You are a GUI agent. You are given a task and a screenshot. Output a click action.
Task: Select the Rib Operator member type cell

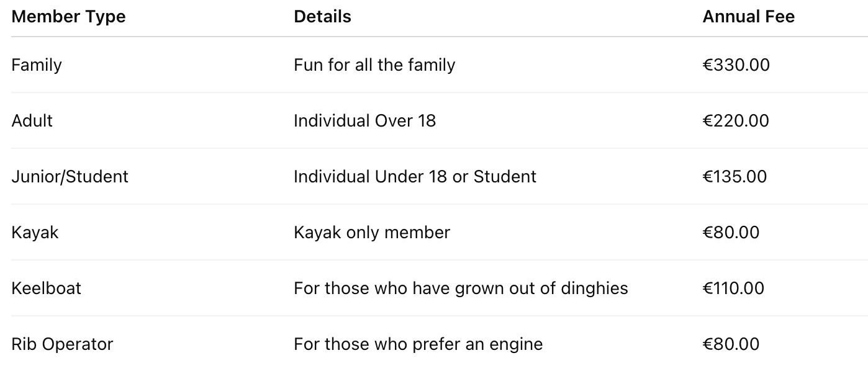(x=62, y=344)
